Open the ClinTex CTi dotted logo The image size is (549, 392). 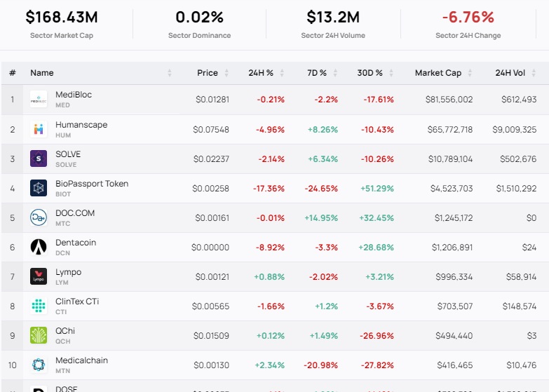tap(39, 306)
